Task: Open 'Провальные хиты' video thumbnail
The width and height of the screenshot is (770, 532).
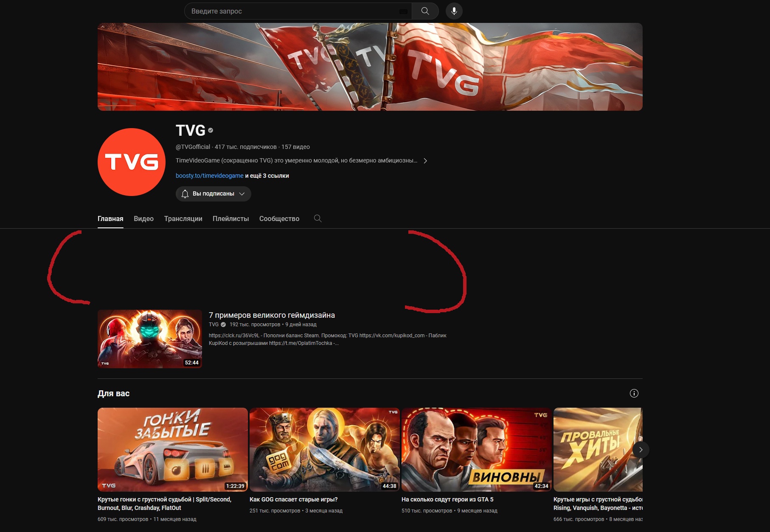Action: (x=598, y=450)
